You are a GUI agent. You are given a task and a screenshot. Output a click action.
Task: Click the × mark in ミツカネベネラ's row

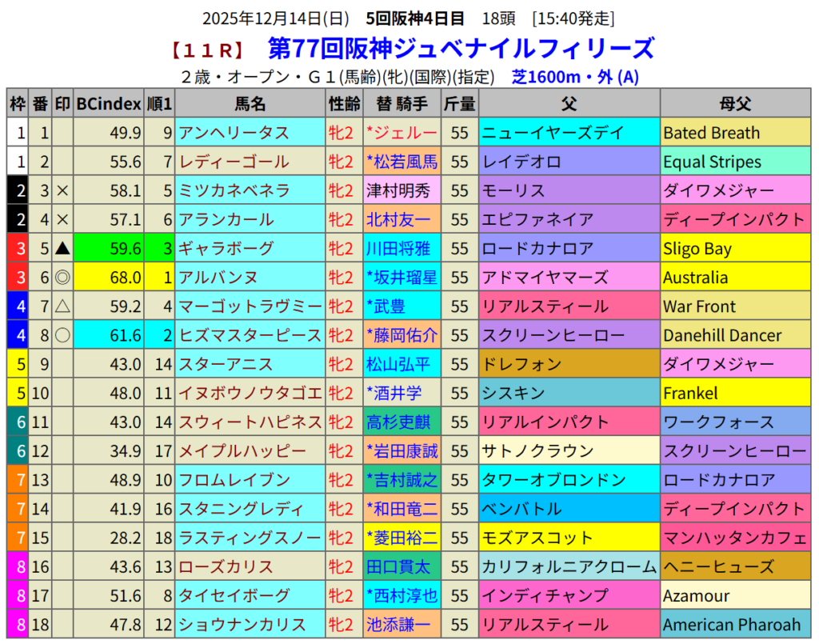[x=62, y=190]
